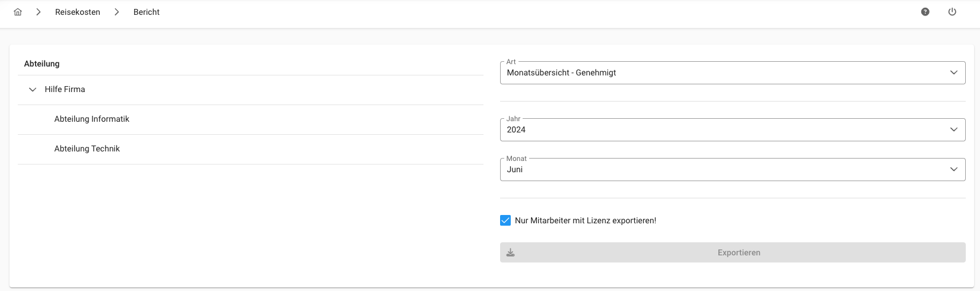Click the Abteilung column header

tap(42, 64)
